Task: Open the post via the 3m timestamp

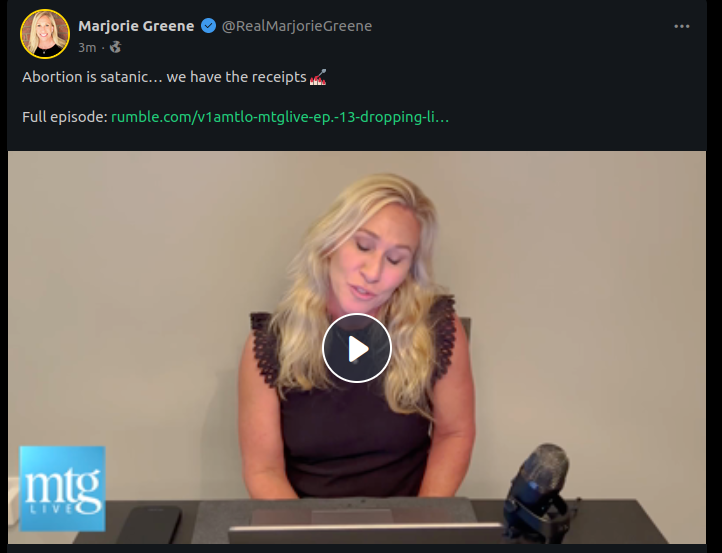Action: [87, 47]
